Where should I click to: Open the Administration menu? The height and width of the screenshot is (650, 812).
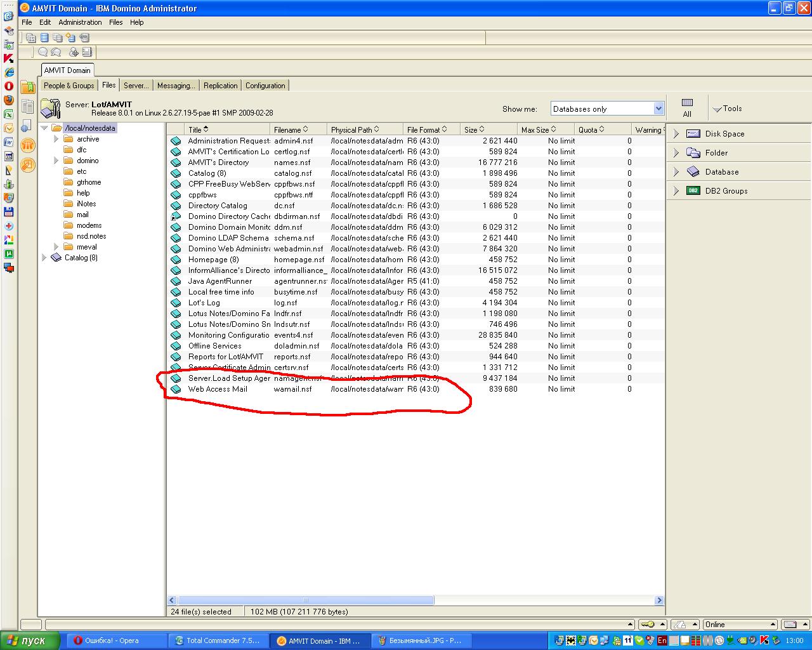point(80,22)
